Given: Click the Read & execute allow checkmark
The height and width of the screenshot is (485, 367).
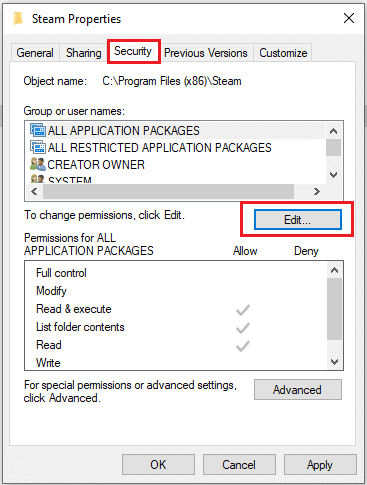Looking at the screenshot, I should tap(243, 310).
